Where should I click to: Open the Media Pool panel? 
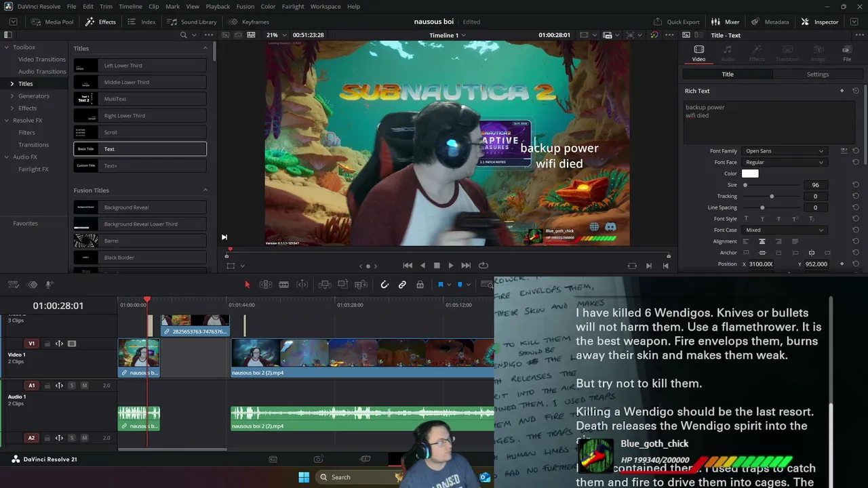click(52, 22)
